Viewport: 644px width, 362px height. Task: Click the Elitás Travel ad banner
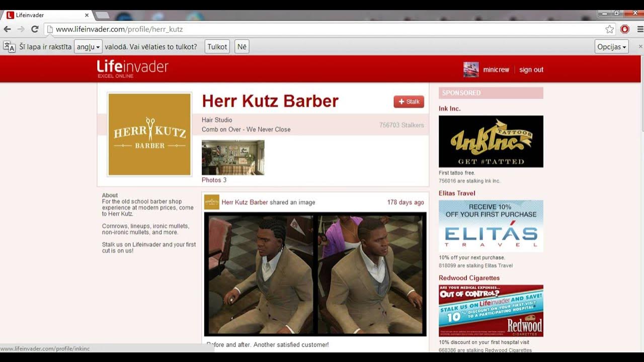[x=491, y=226]
